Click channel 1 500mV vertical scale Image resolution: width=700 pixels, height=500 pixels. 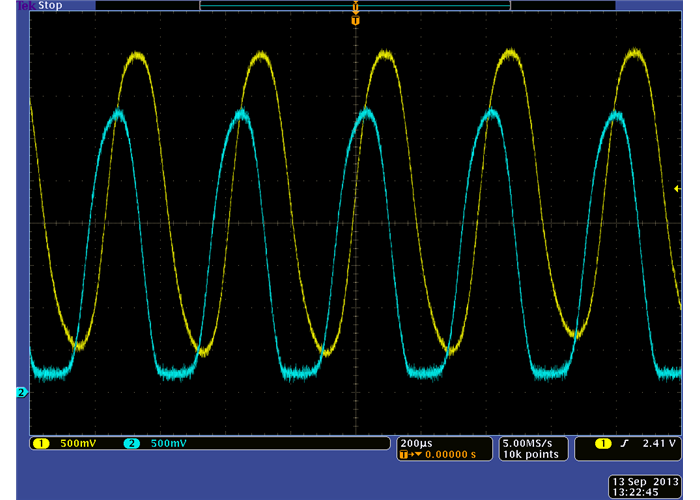[x=78, y=443]
